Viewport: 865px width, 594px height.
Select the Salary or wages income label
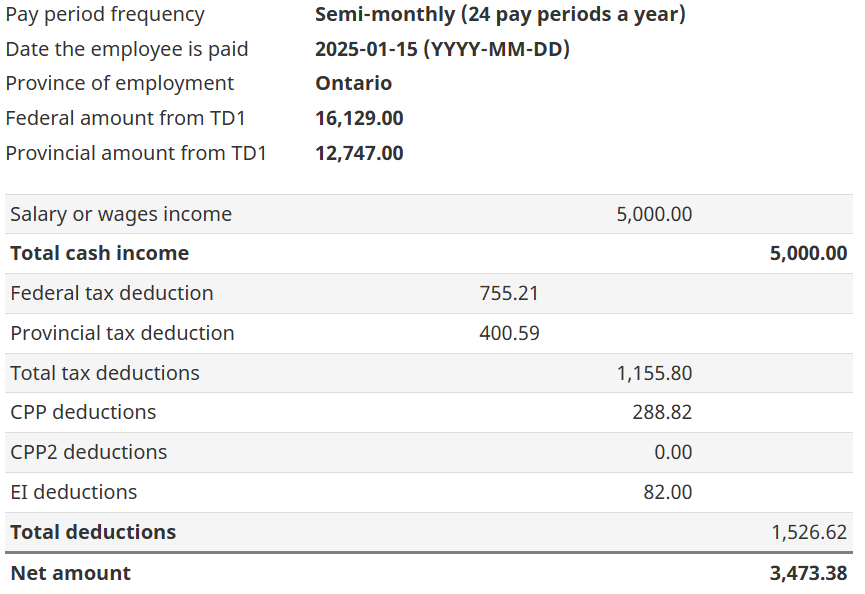point(121,214)
